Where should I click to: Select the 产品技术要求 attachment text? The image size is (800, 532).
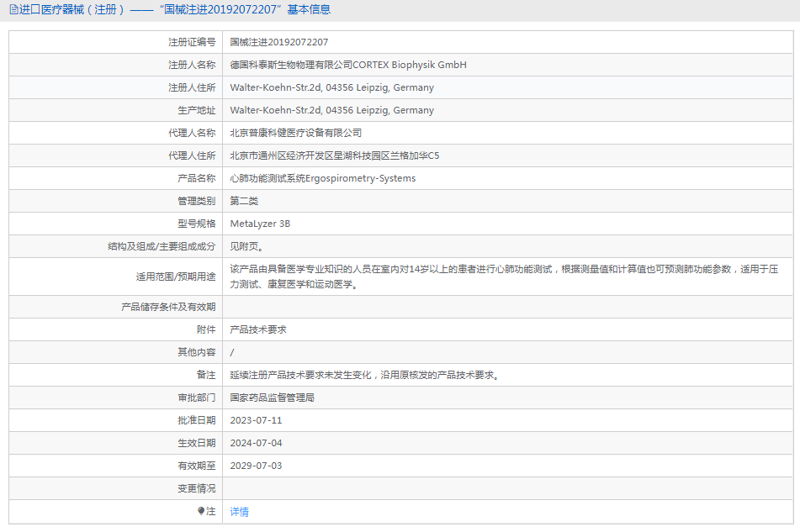257,329
